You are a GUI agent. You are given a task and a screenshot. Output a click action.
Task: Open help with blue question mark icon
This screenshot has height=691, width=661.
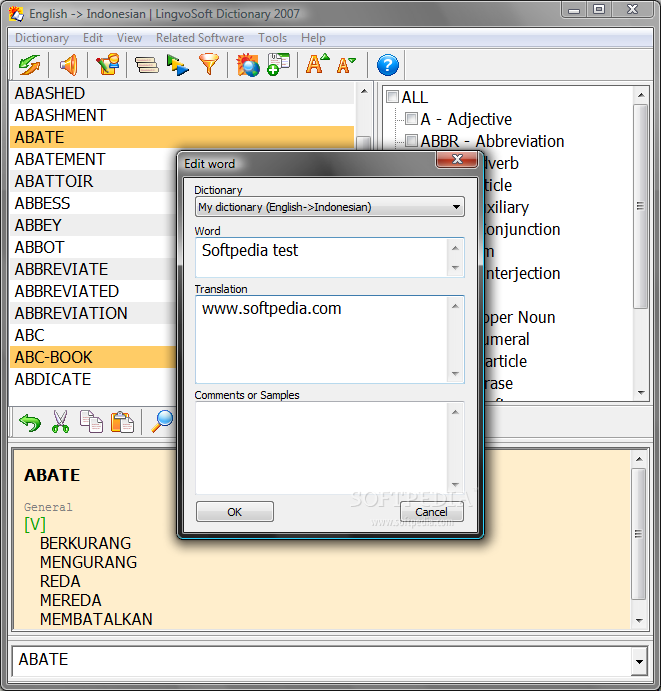click(388, 65)
